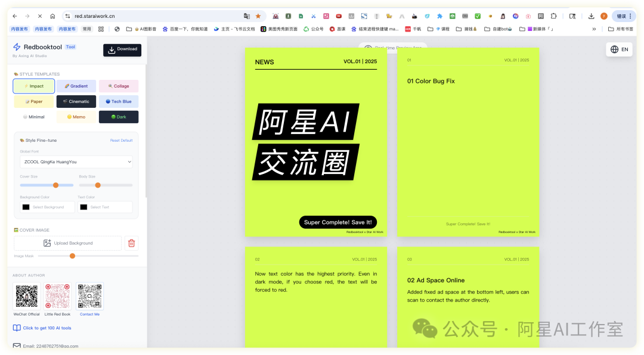Click the Little Red Book QR code
Image resolution: width=644 pixels, height=355 pixels.
click(x=57, y=296)
